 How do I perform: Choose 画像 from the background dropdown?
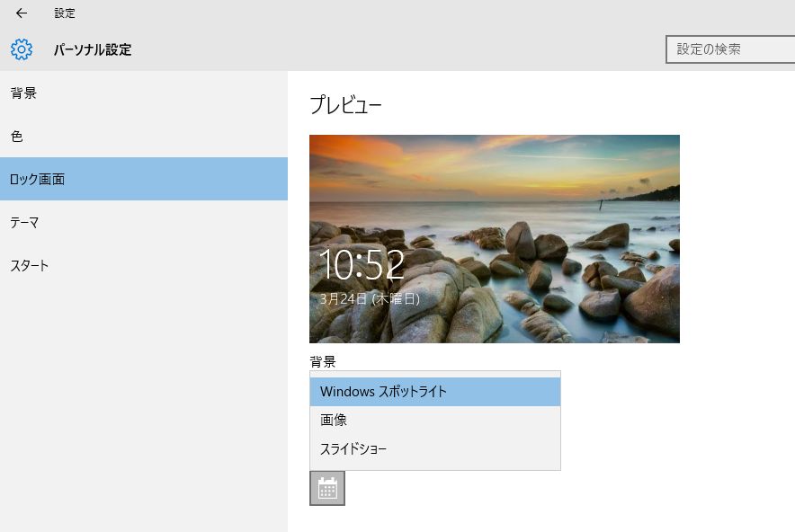435,420
